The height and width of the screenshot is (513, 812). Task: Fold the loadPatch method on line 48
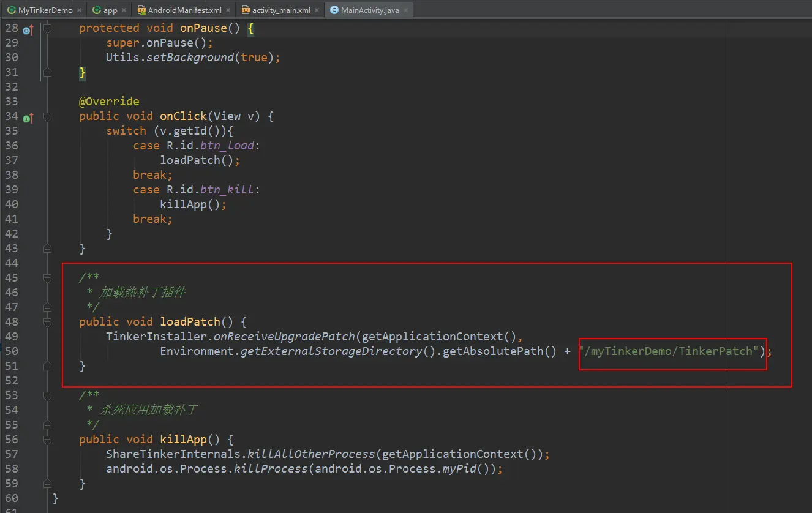47,322
